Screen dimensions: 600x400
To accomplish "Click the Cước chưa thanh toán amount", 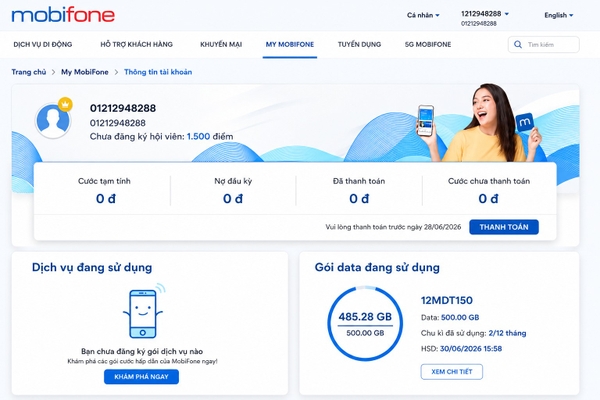I will pos(488,199).
